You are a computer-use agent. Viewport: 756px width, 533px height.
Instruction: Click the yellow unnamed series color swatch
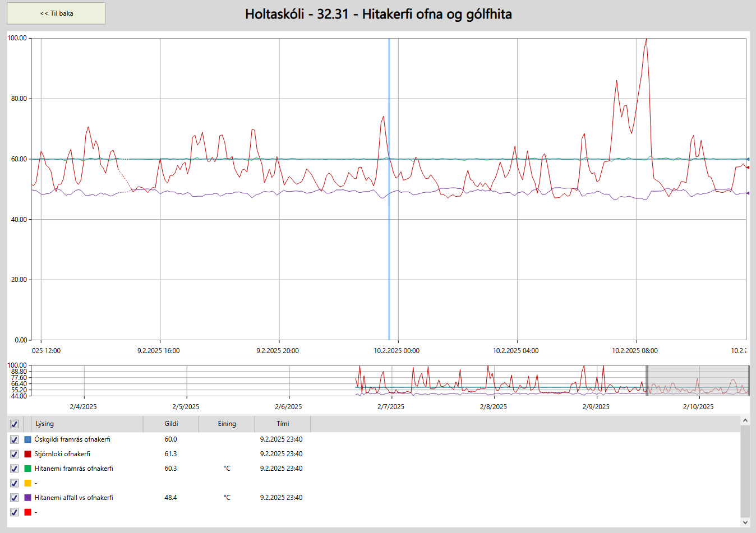tap(27, 483)
